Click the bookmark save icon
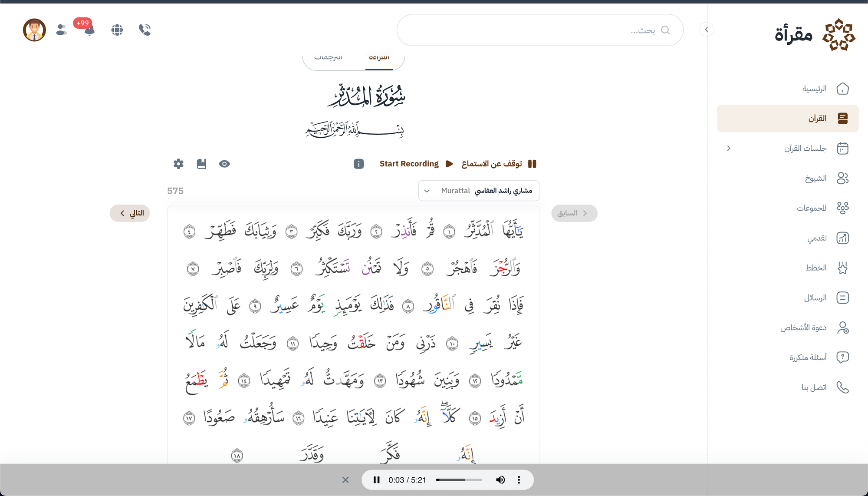This screenshot has height=496, width=868. pos(201,164)
